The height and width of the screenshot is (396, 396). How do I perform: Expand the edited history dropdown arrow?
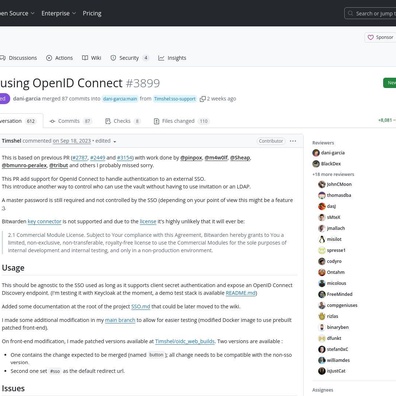(115, 141)
